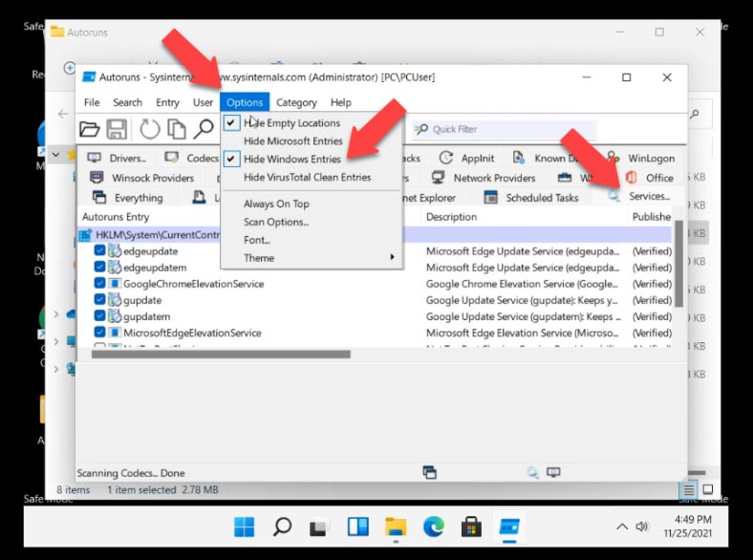The width and height of the screenshot is (753, 560).
Task: Click the Everything icon in the status bar
Action: pyautogui.click(x=429, y=472)
